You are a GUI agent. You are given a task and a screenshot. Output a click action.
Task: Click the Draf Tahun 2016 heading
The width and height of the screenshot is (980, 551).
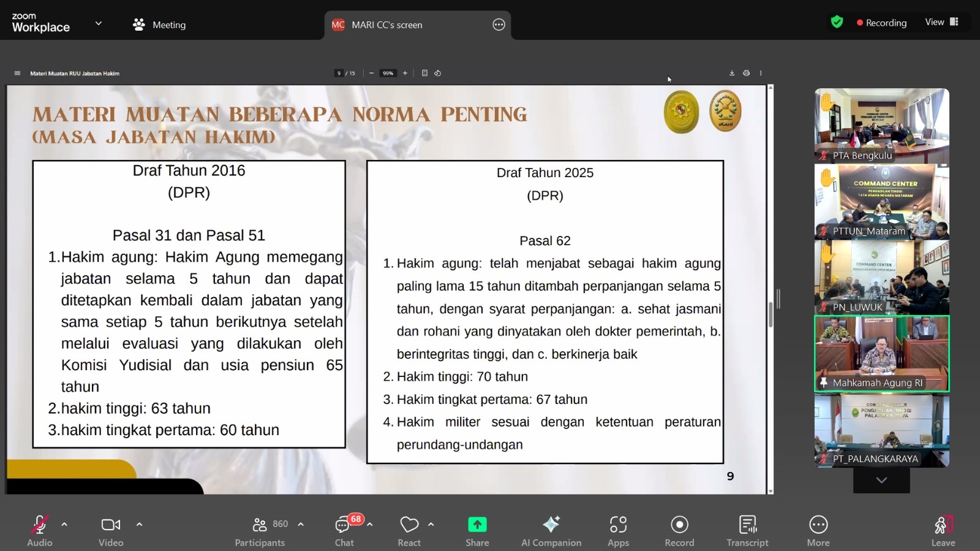[189, 170]
